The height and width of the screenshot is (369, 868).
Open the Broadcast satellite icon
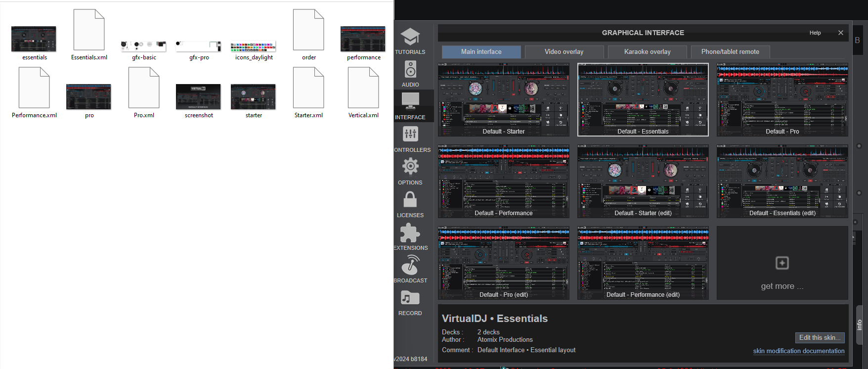click(x=410, y=265)
